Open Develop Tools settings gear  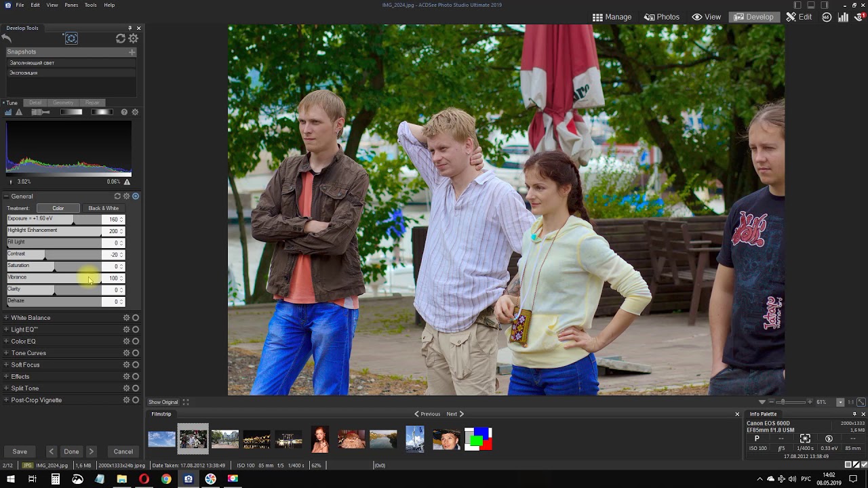134,39
